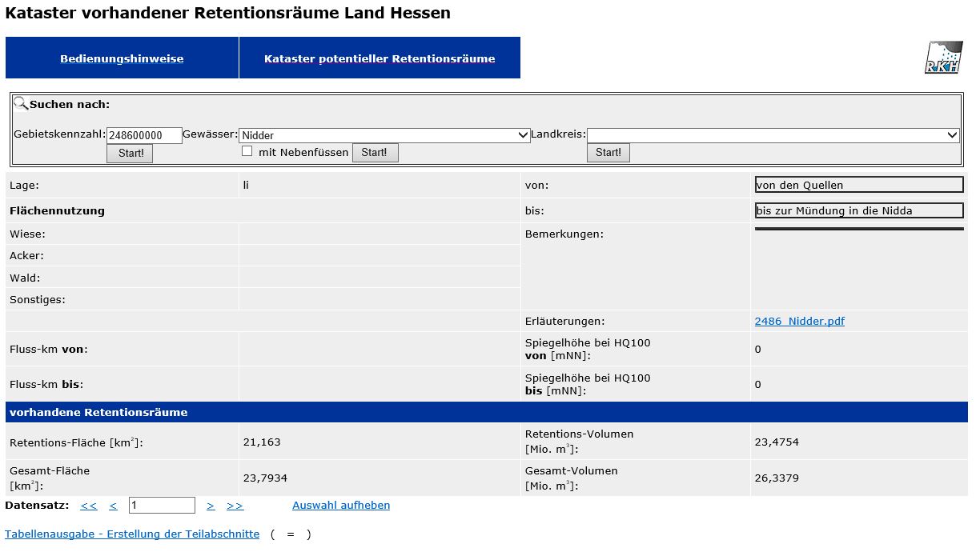Expand the Gewässer dropdown showing Nidder
Screen dimensions: 980x556
pyautogui.click(x=384, y=135)
